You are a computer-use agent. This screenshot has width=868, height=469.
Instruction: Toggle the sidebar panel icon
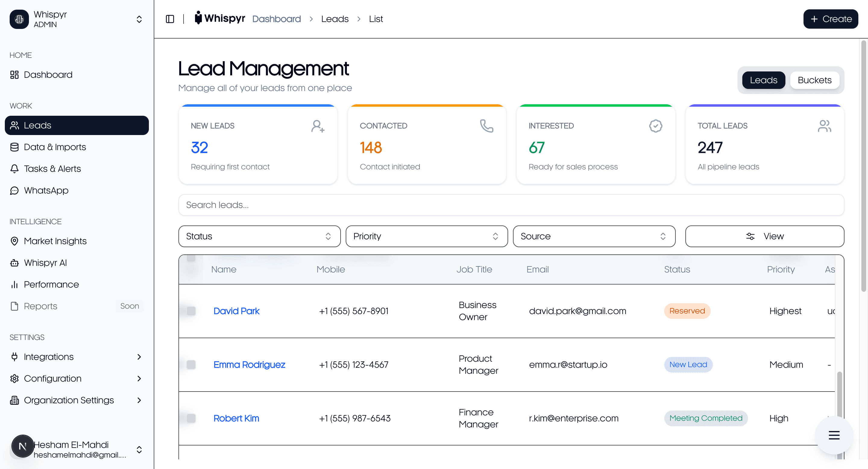[170, 19]
